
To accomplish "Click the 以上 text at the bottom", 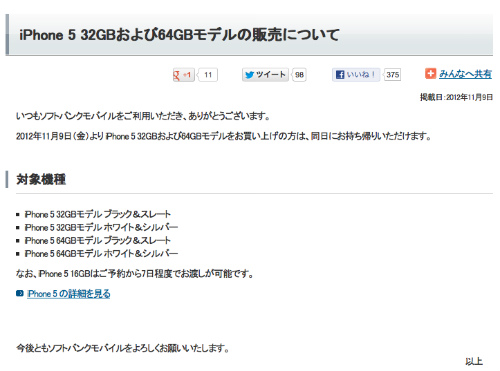I will pyautogui.click(x=474, y=362).
